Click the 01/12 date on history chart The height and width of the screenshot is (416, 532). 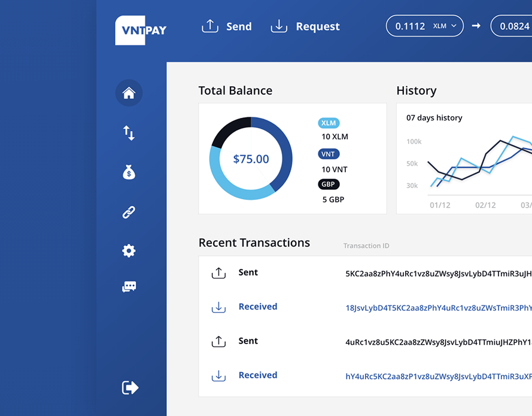(440, 205)
